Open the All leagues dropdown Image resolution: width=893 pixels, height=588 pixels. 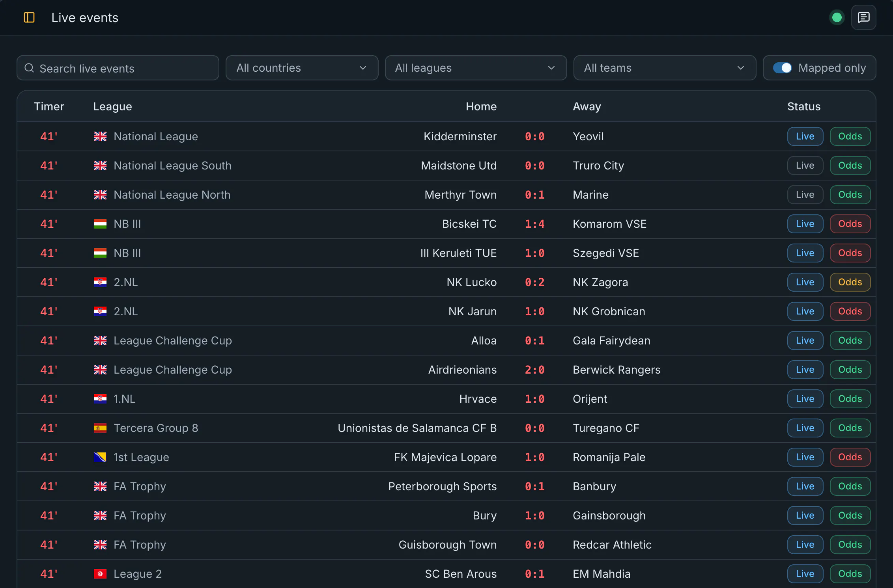point(476,68)
